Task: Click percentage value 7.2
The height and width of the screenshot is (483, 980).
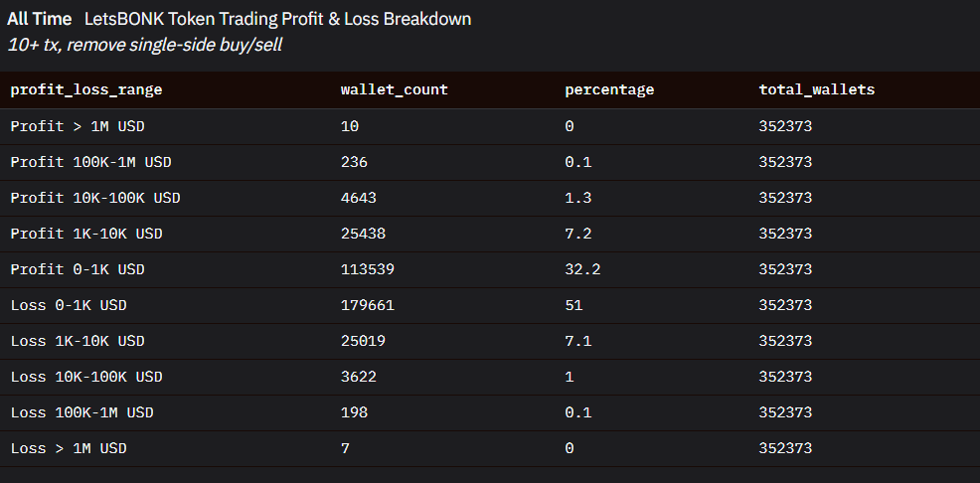Action: (x=578, y=234)
